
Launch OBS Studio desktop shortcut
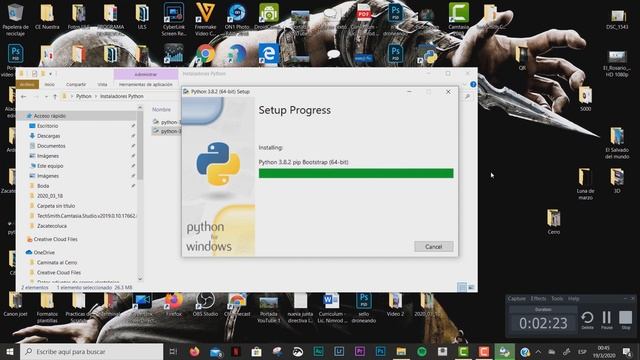click(x=205, y=304)
